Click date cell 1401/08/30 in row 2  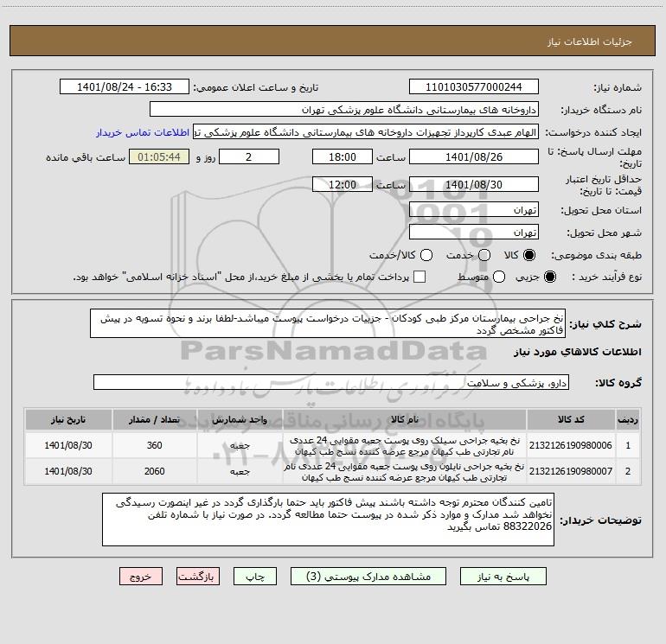(68, 471)
